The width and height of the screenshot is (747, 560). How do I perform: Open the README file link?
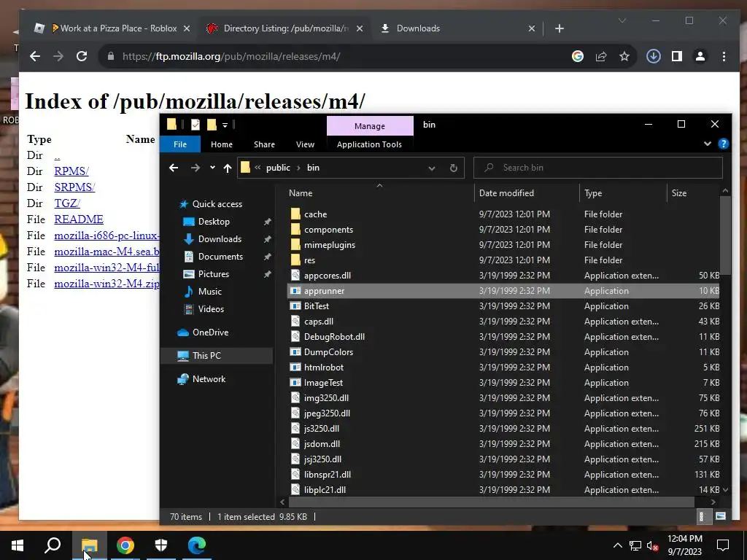79,219
